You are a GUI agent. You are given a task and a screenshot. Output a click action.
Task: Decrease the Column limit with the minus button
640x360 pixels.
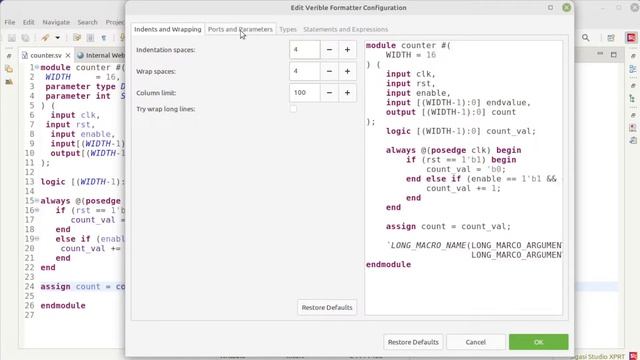[329, 93]
